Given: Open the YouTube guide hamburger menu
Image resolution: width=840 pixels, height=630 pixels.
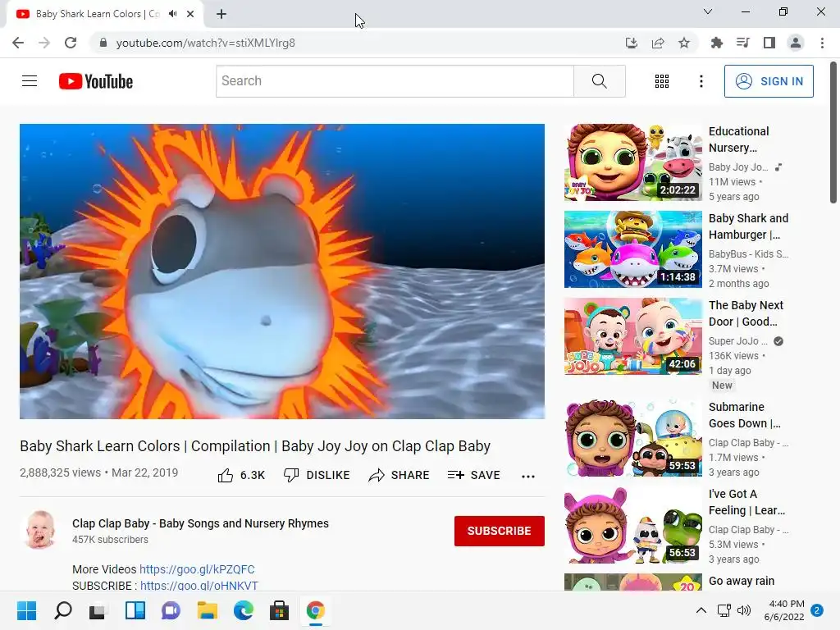Looking at the screenshot, I should 30,81.
